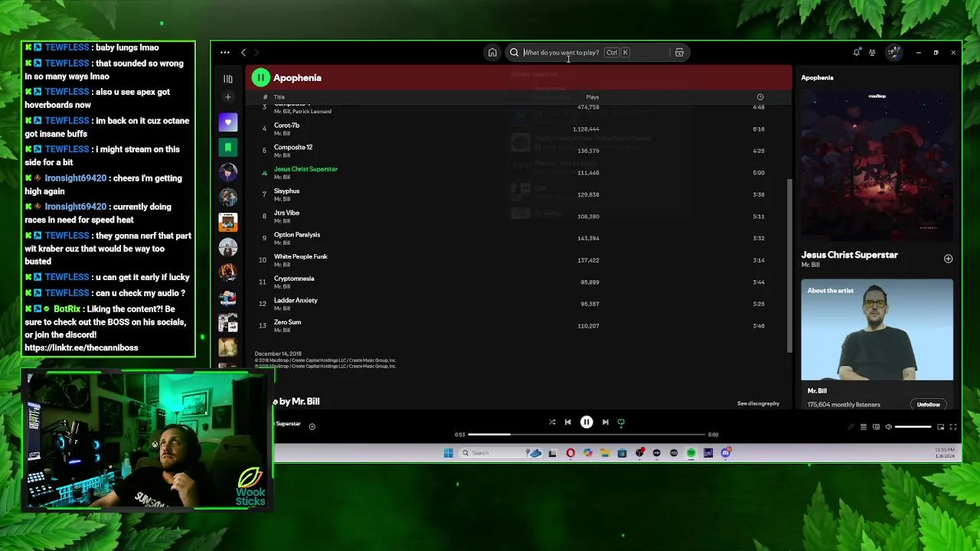This screenshot has height=551, width=980.
Task: Open Windows Start menu
Action: [x=449, y=453]
